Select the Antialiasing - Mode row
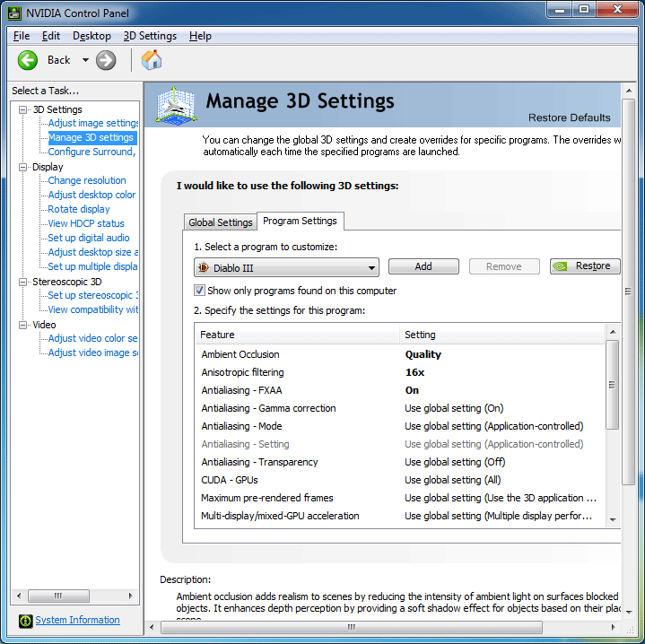The width and height of the screenshot is (645, 644). point(399,426)
